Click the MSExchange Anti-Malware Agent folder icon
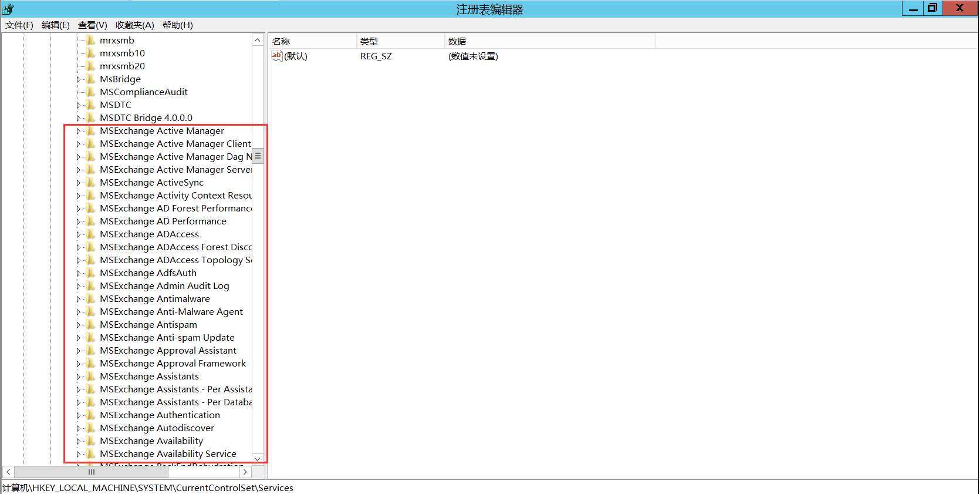Image resolution: width=980 pixels, height=494 pixels. click(90, 311)
